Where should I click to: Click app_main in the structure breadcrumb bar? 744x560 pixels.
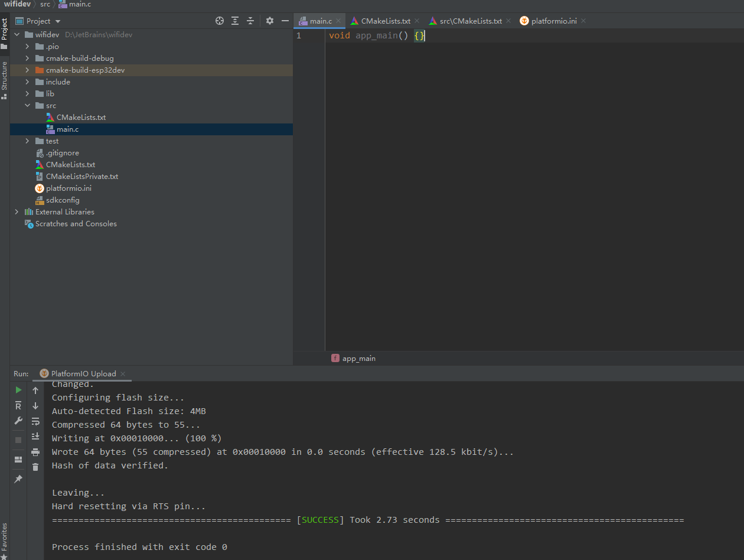358,358
